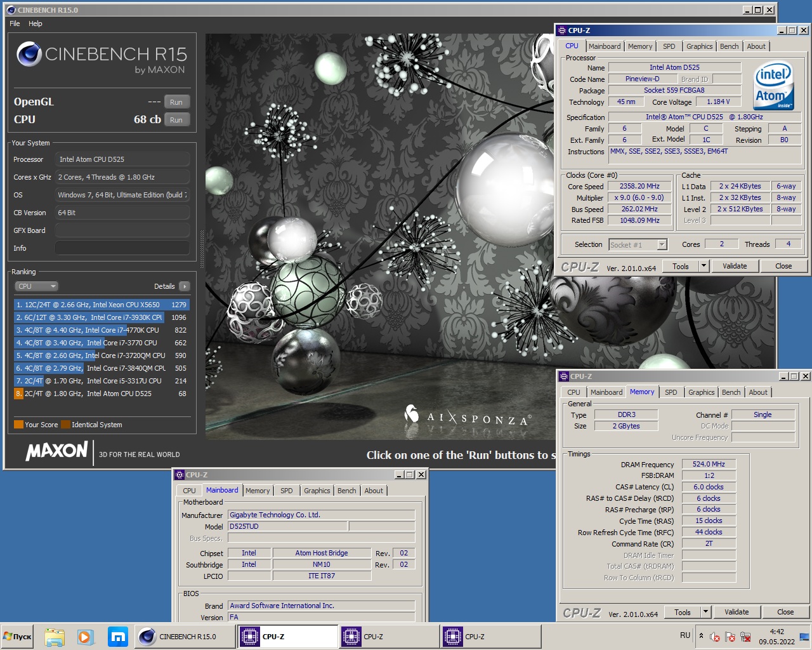Screen dimensions: 812x650
Task: Select ranking row Intel Core i7-3840QM
Action: coord(101,368)
